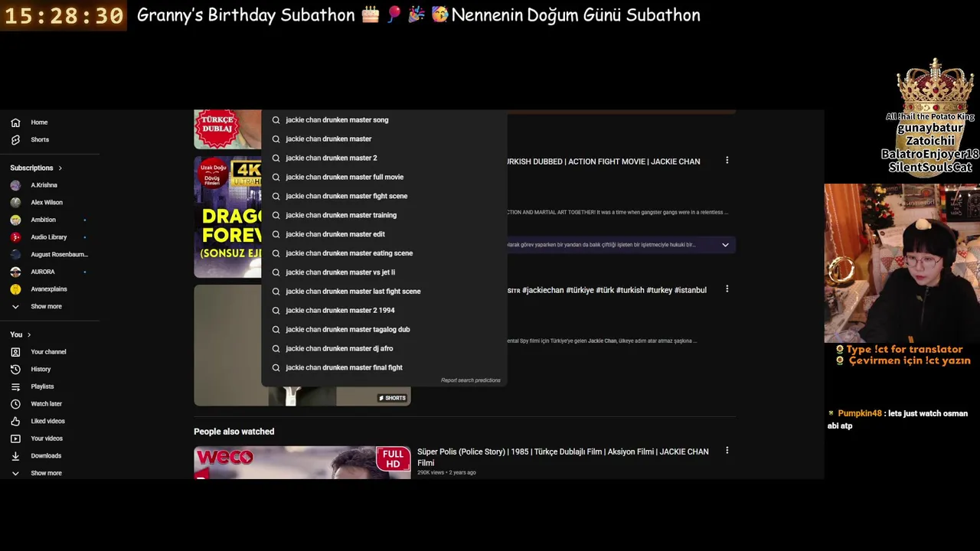Click the Ambition channel avatar
Screen dimensions: 980x551
[15, 220]
